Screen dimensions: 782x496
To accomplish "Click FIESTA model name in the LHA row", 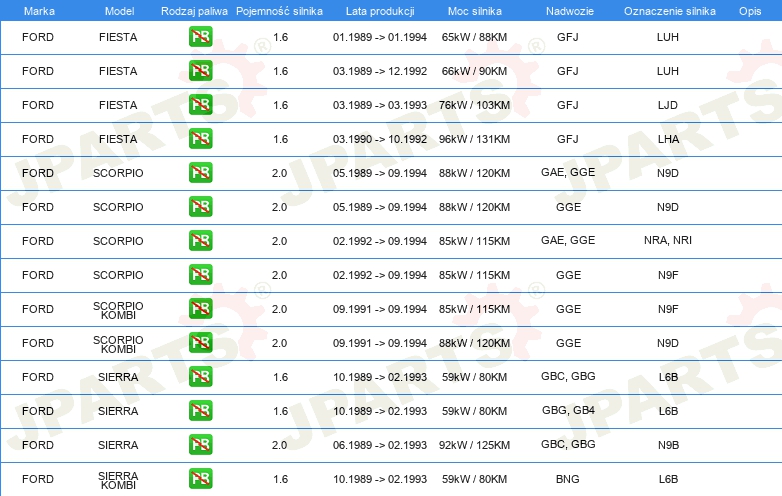I will pos(118,139).
